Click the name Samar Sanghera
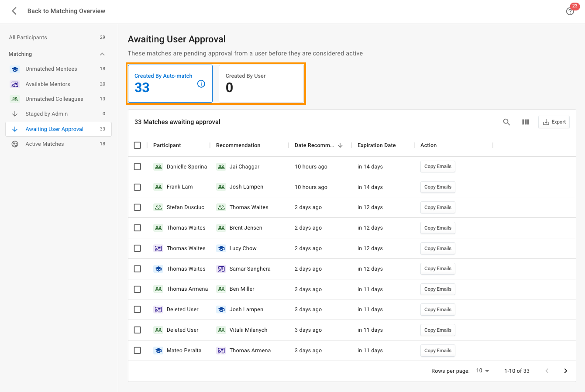585x392 pixels. [x=250, y=269]
